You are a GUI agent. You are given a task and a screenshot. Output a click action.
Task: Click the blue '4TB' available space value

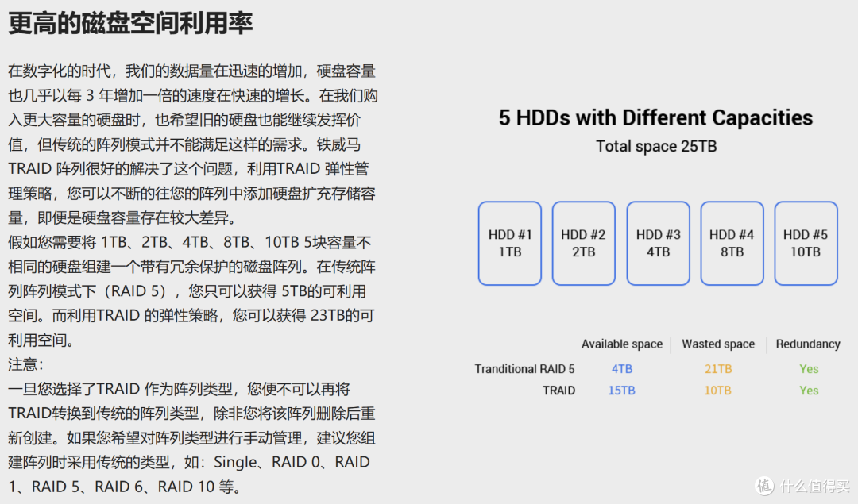pyautogui.click(x=621, y=369)
